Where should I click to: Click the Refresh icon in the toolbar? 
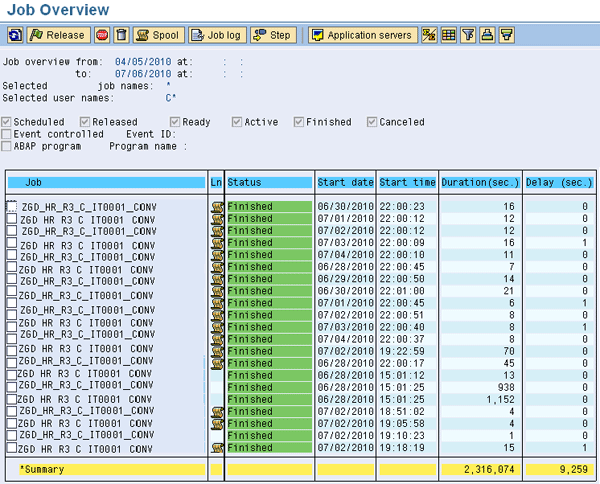pyautogui.click(x=15, y=35)
